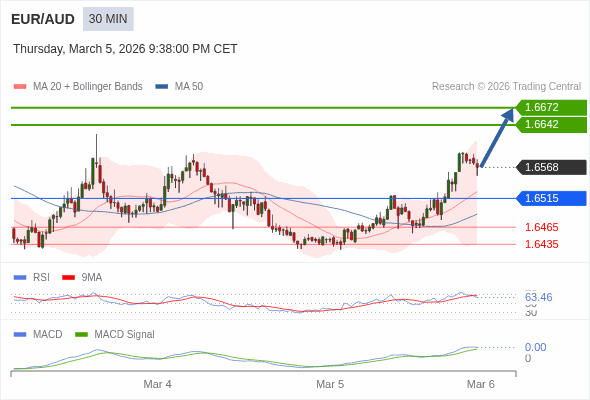
Task: Click the 'Research © 2026 Trading Central' credit
Action: click(506, 87)
